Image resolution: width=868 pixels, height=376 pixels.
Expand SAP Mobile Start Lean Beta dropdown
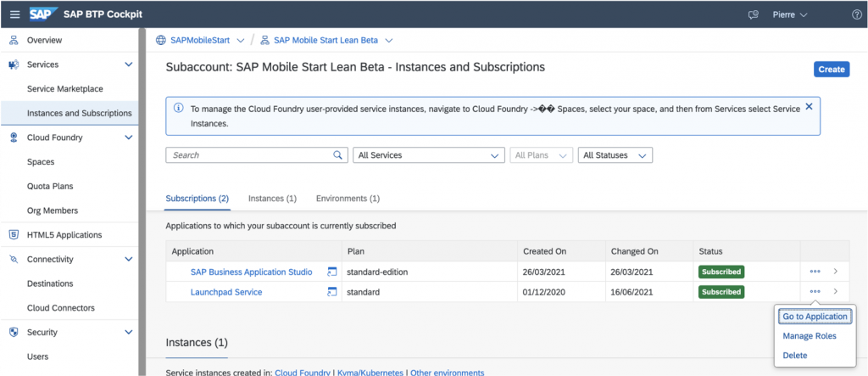pyautogui.click(x=388, y=41)
